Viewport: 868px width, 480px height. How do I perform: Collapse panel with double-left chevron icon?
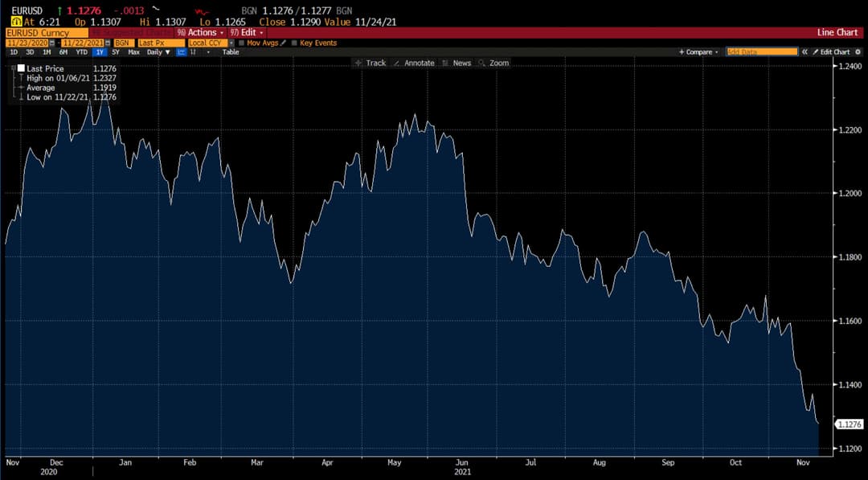(805, 52)
